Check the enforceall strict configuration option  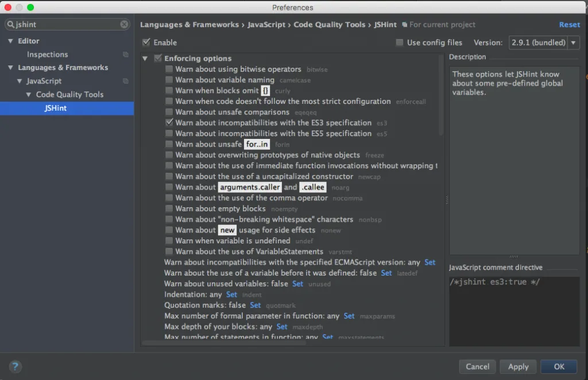click(x=169, y=101)
